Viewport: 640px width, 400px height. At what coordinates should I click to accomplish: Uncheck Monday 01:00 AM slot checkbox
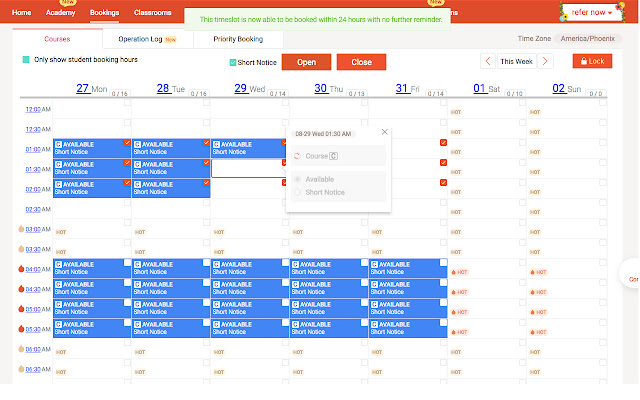point(127,142)
